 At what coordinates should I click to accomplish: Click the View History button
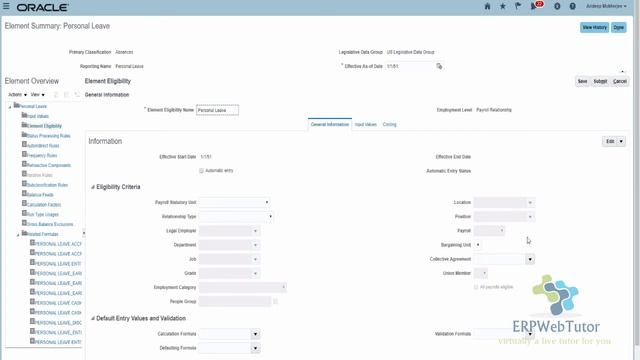coord(594,27)
